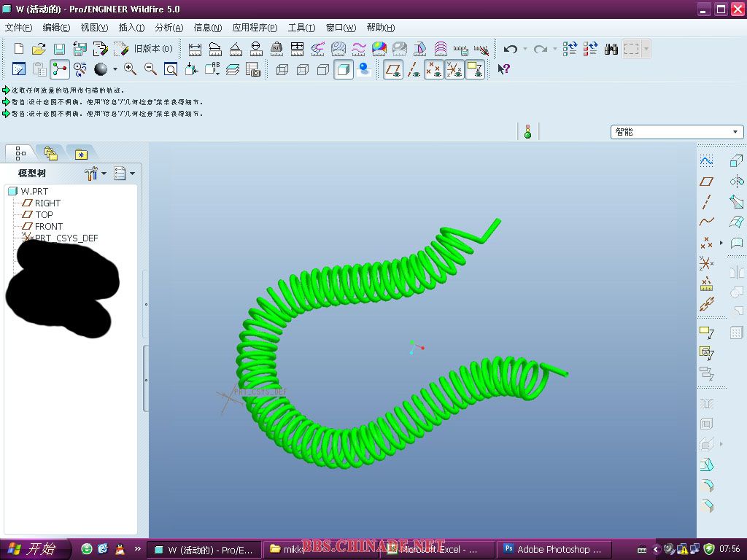Open the rainbow shaded curvature analysis tool
Screen dimensions: 747x560
(379, 49)
